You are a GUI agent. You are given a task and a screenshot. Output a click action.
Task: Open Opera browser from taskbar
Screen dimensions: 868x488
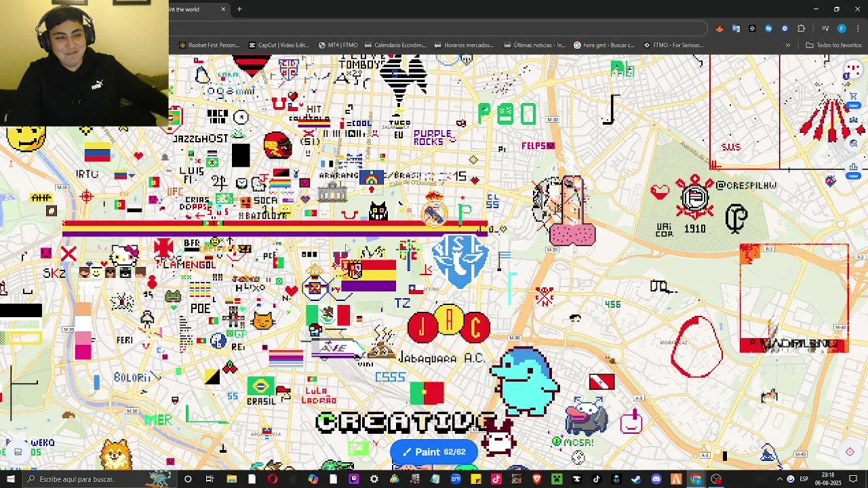point(273,479)
